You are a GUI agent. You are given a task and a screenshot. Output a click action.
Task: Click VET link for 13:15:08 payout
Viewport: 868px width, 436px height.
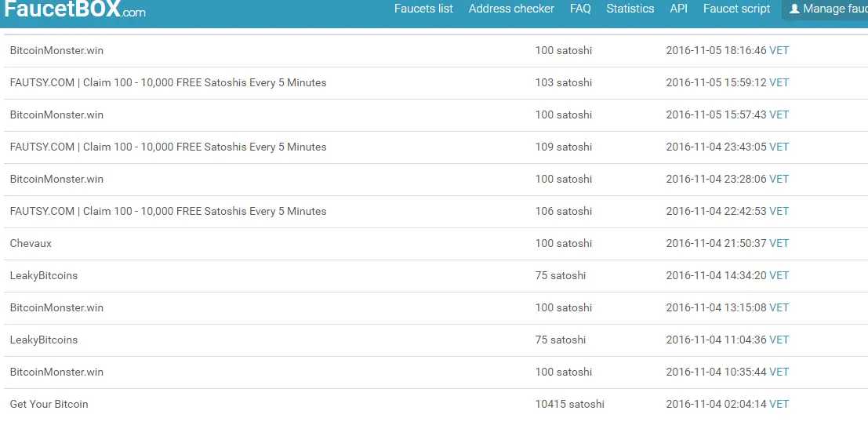[x=779, y=307]
